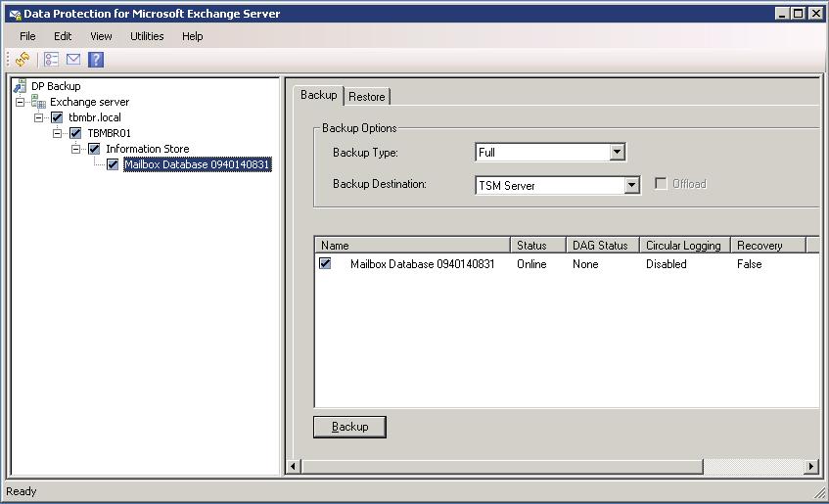Switch to the Restore tab
The image size is (829, 504).
367,97
